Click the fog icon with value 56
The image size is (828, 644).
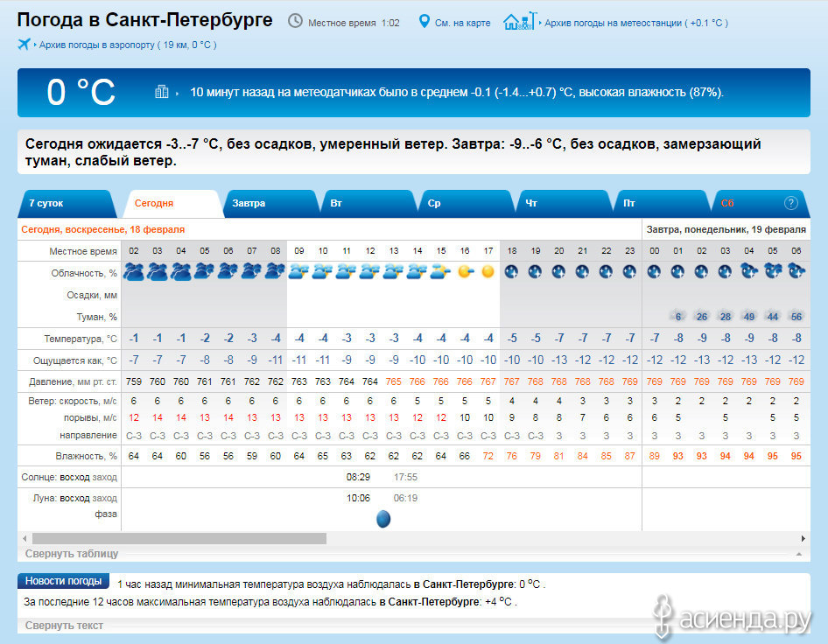(x=796, y=316)
